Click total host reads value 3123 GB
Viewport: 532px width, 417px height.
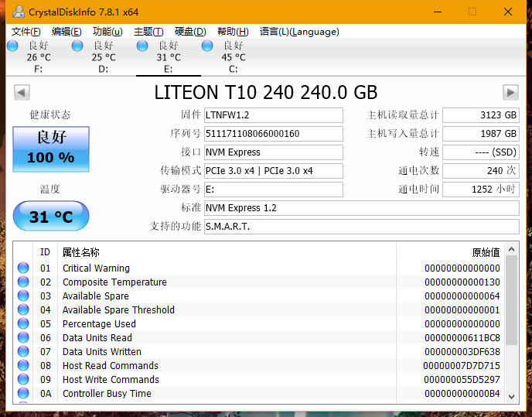click(x=481, y=115)
